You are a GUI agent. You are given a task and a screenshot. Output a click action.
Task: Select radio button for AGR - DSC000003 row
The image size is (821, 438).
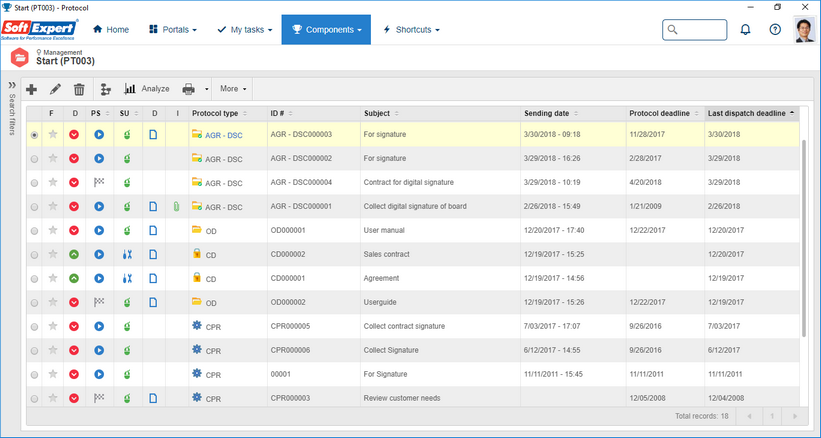(35, 135)
